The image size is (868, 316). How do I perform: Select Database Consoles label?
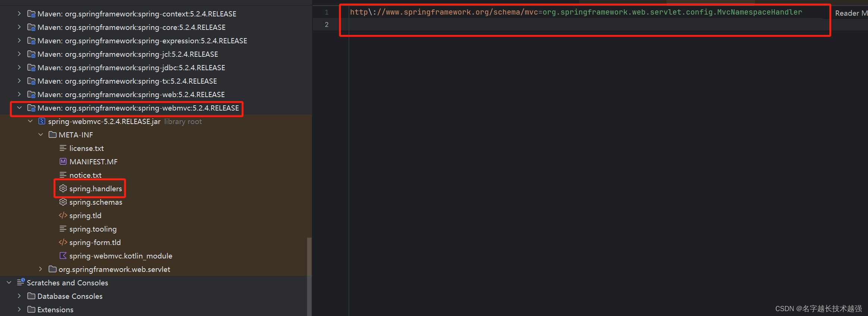point(70,296)
